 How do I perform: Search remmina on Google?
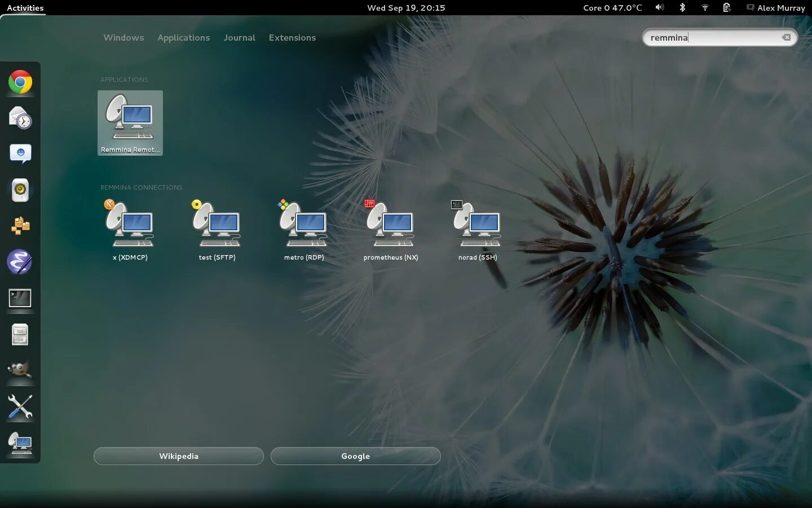[x=356, y=456]
